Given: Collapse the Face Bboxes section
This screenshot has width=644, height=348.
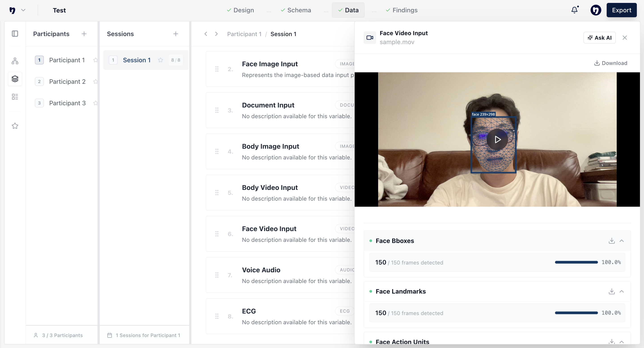Looking at the screenshot, I should click(622, 241).
